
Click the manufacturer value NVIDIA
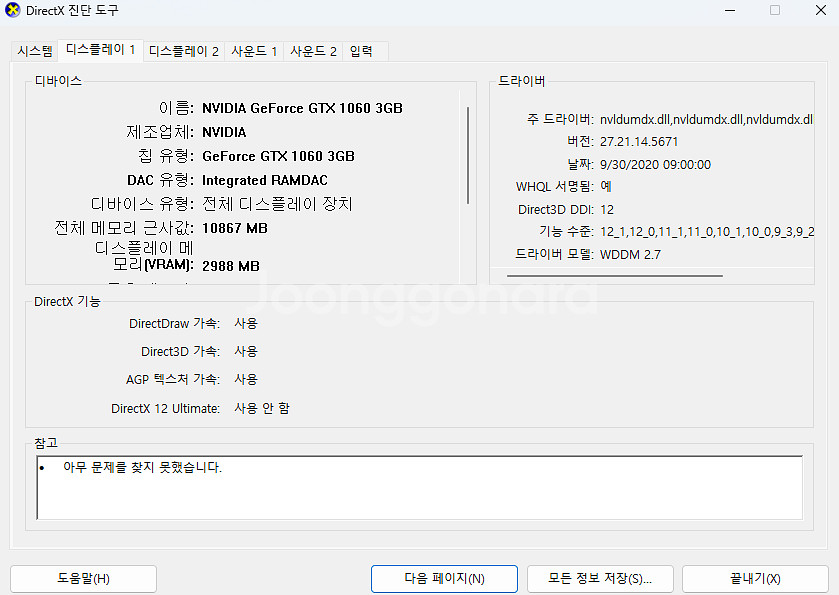[x=224, y=132]
